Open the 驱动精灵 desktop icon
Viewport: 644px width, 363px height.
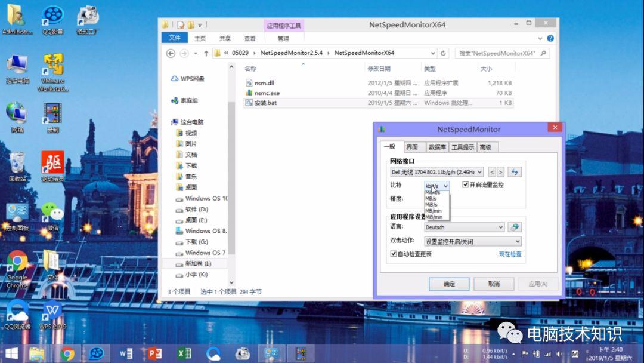[x=52, y=167]
